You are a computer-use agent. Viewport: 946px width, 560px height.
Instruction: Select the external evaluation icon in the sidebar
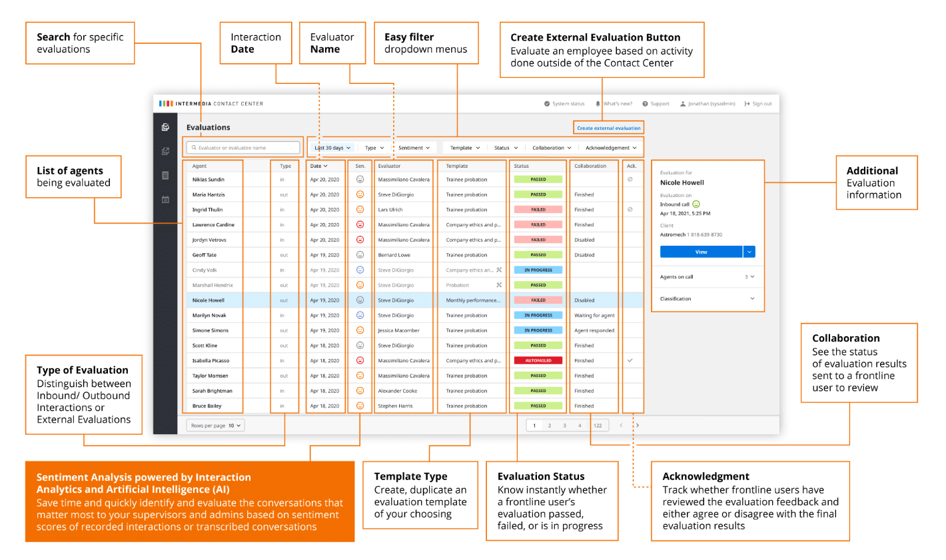click(165, 152)
